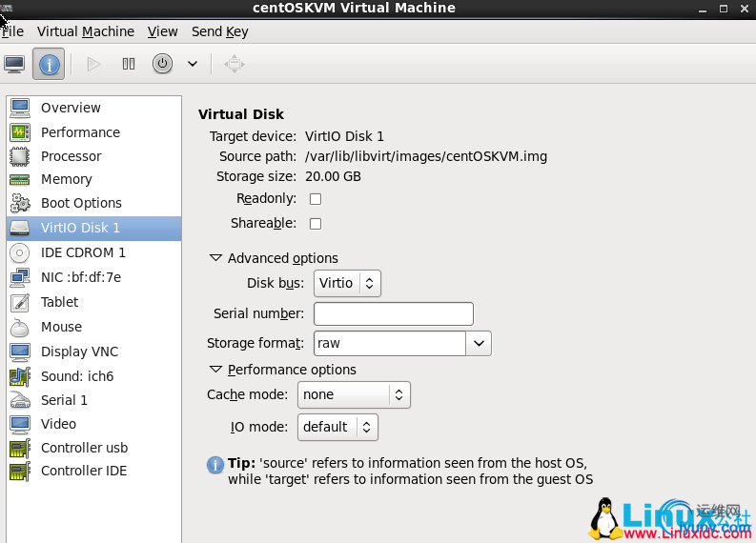Screen dimensions: 756x543
Task: Select the Mouse device icon
Action: pyautogui.click(x=20, y=327)
